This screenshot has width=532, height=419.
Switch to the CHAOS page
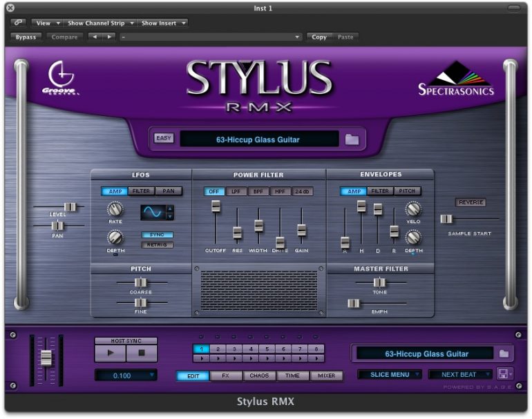tap(259, 376)
